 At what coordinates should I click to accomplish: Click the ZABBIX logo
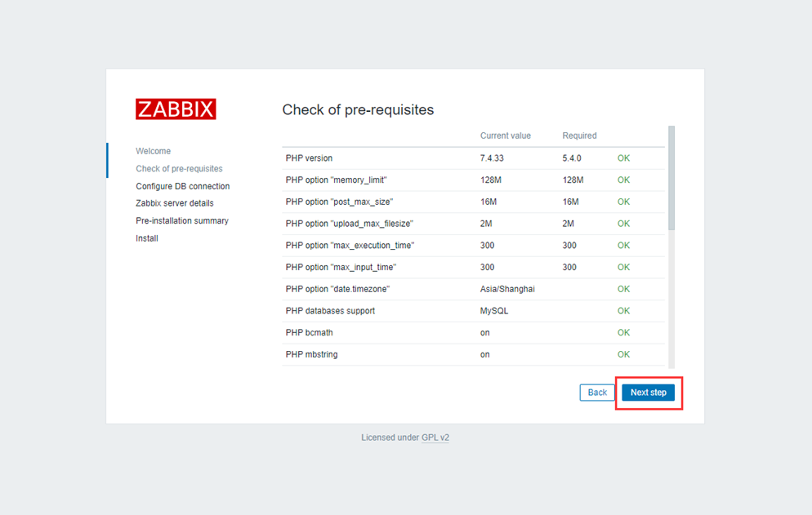tap(176, 109)
